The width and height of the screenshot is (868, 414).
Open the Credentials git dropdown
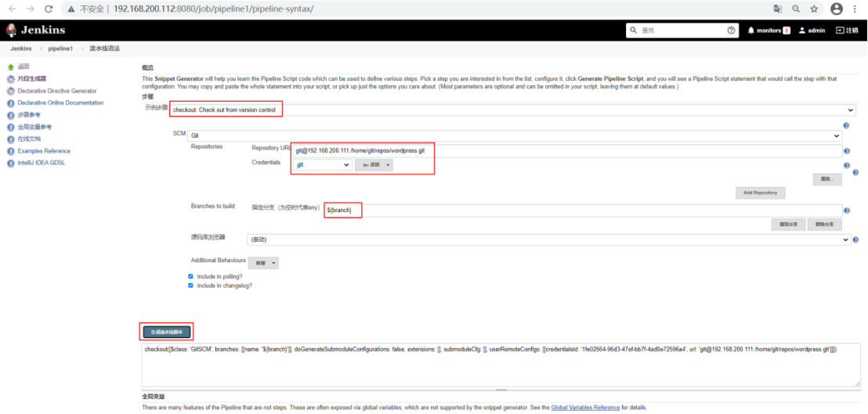tap(322, 165)
